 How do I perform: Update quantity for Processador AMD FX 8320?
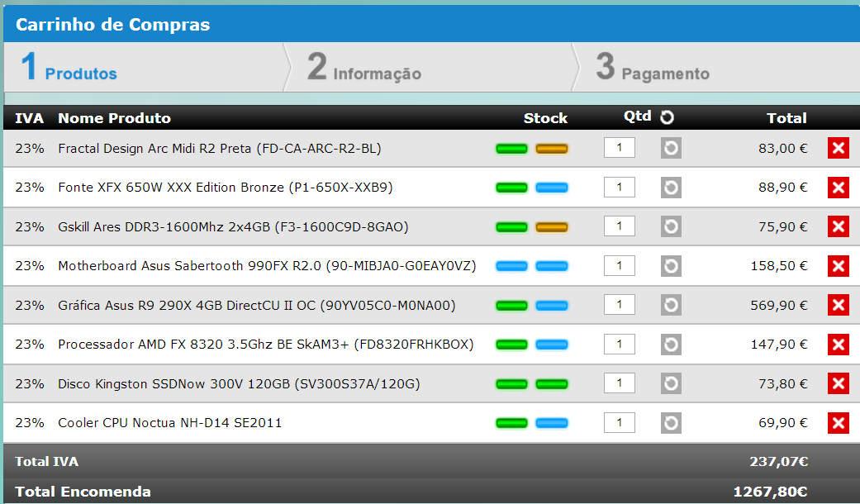tap(671, 345)
